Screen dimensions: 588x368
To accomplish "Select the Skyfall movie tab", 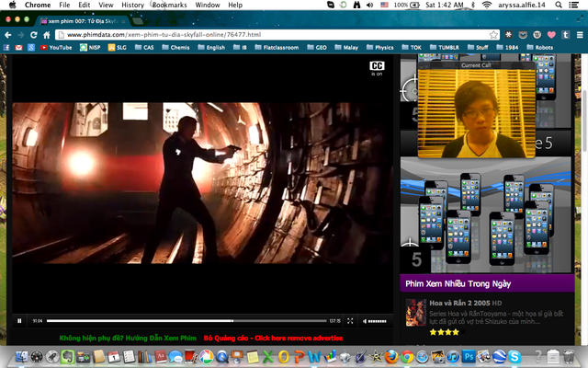I will 83,21.
